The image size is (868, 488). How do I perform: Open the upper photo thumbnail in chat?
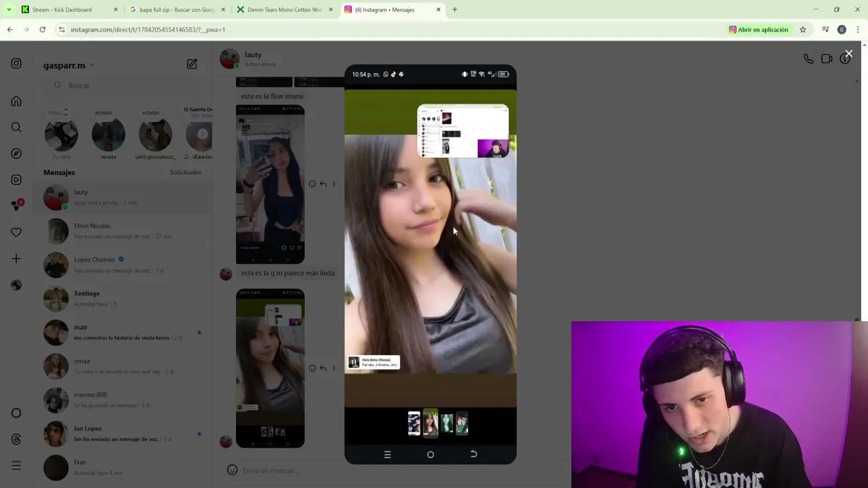click(270, 184)
